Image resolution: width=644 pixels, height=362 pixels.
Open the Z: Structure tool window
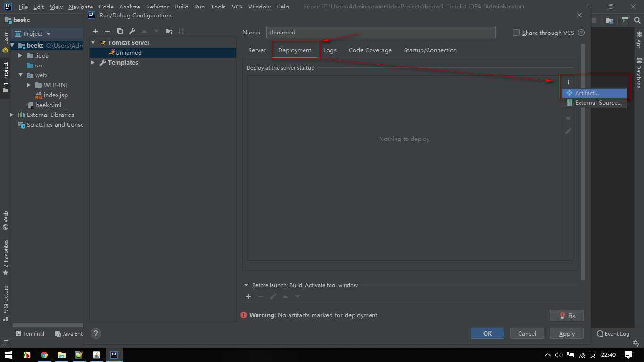6,303
